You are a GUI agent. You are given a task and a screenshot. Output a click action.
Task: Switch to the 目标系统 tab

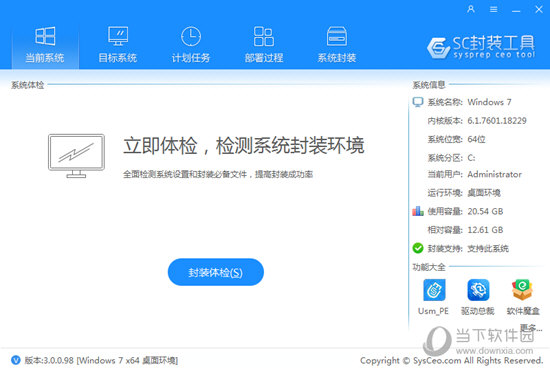pyautogui.click(x=118, y=45)
